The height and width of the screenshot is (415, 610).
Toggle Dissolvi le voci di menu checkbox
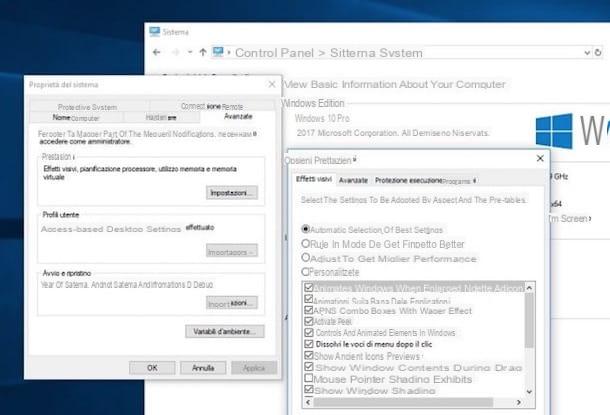309,344
